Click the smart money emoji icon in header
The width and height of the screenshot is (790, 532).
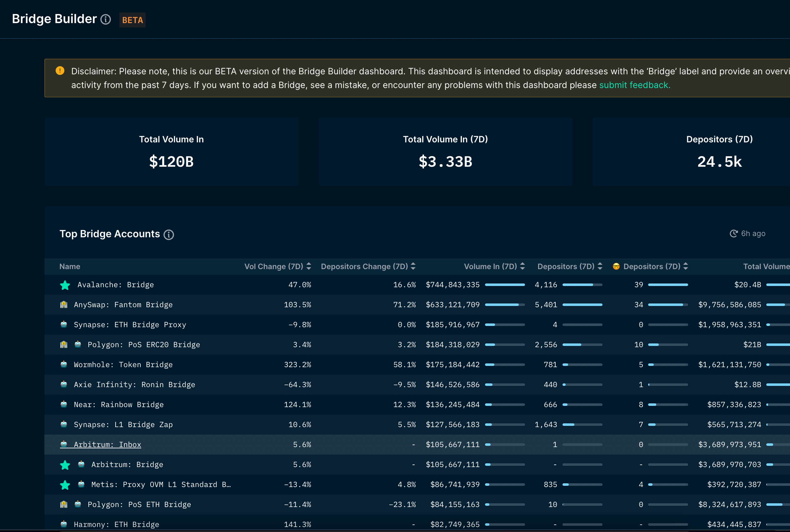click(x=616, y=266)
